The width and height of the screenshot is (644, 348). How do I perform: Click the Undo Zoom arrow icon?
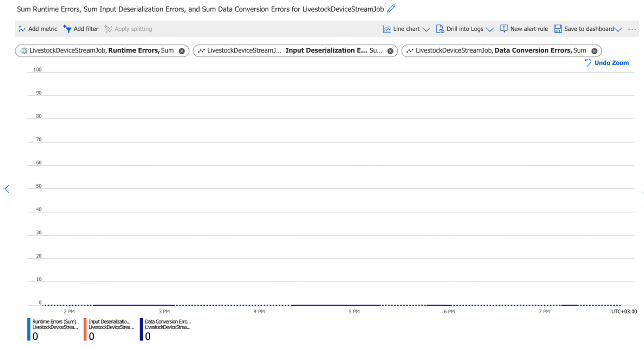(588, 63)
